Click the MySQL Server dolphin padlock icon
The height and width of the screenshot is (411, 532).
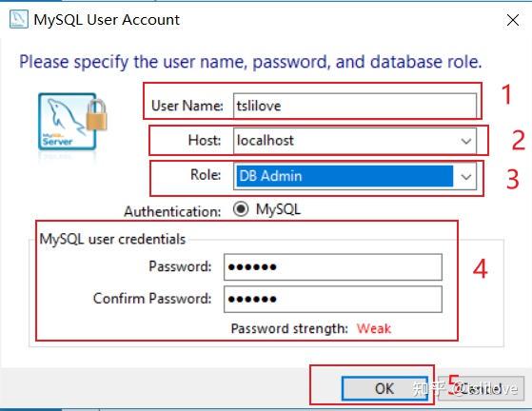[x=72, y=122]
